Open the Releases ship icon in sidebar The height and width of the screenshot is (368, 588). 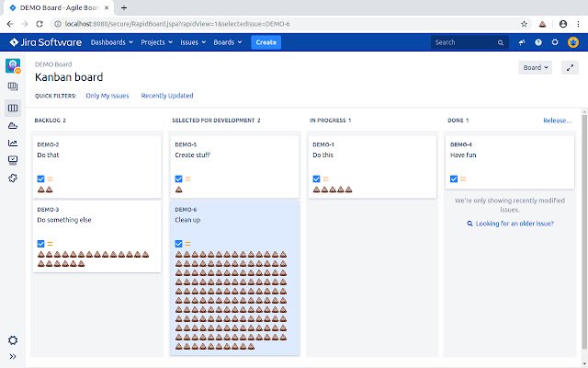click(13, 126)
